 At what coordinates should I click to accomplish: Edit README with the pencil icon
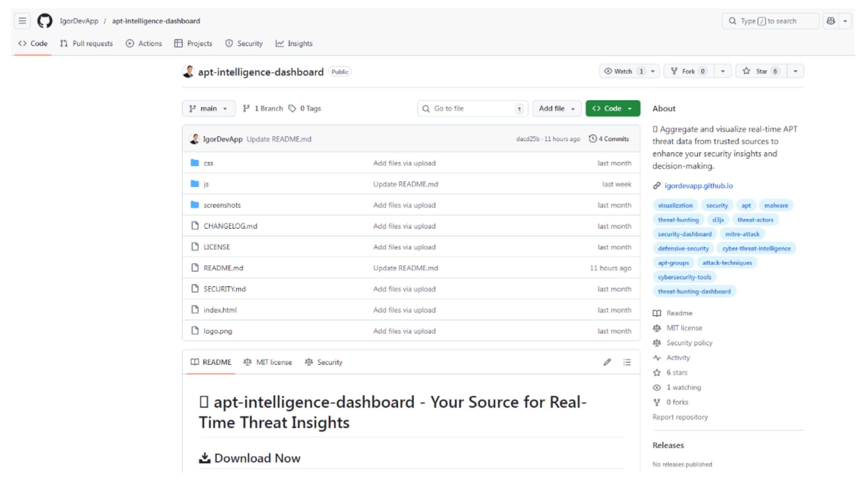click(607, 362)
